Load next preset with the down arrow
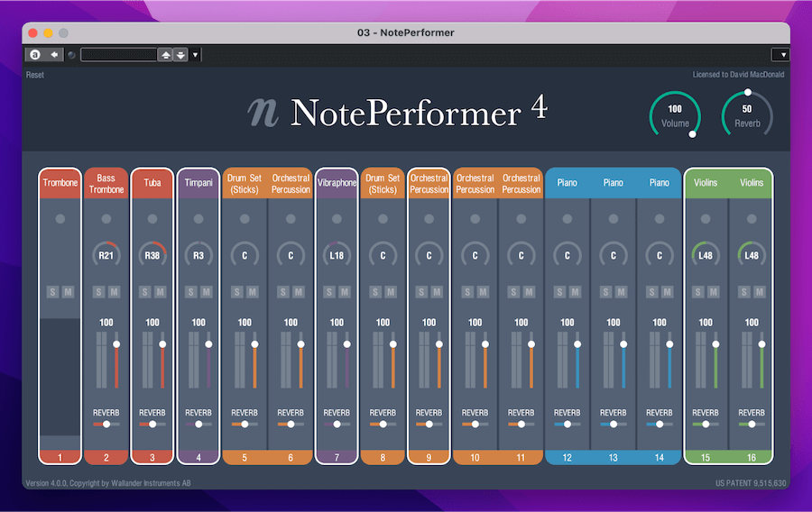This screenshot has width=812, height=512. pyautogui.click(x=180, y=55)
